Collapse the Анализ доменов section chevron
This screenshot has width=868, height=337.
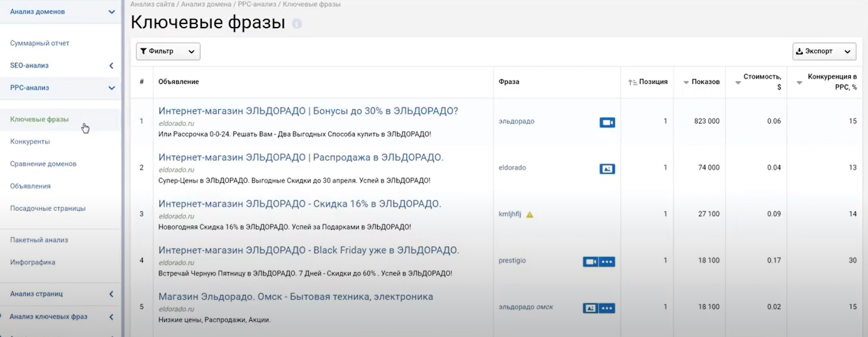pos(111,12)
